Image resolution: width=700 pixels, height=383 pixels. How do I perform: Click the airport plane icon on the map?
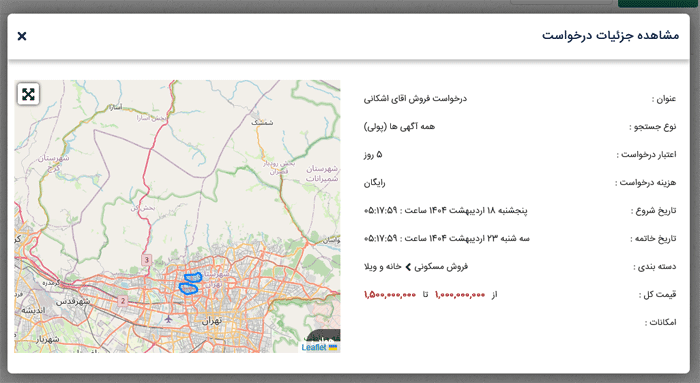[168, 319]
